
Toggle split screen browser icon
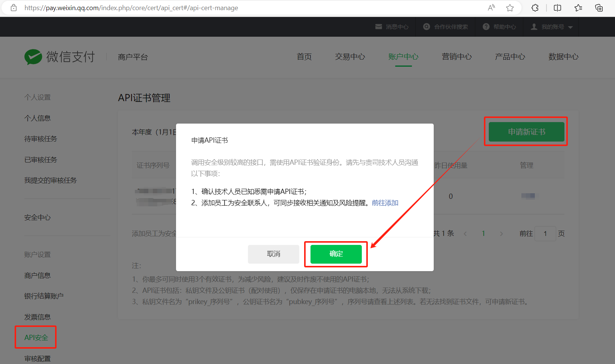pos(557,8)
